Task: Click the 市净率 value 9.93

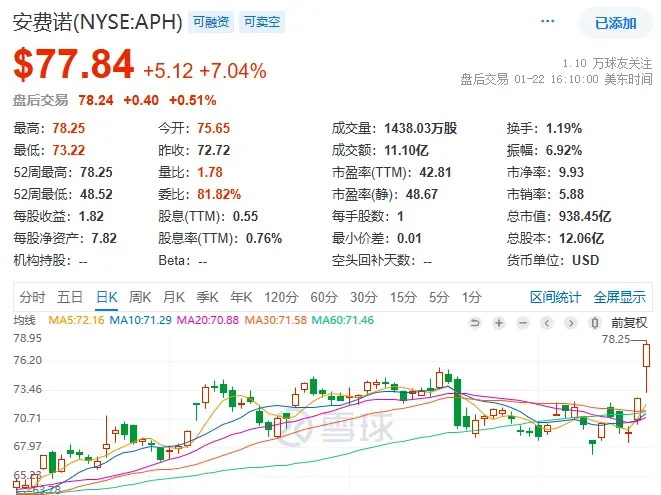Action: coord(571,172)
